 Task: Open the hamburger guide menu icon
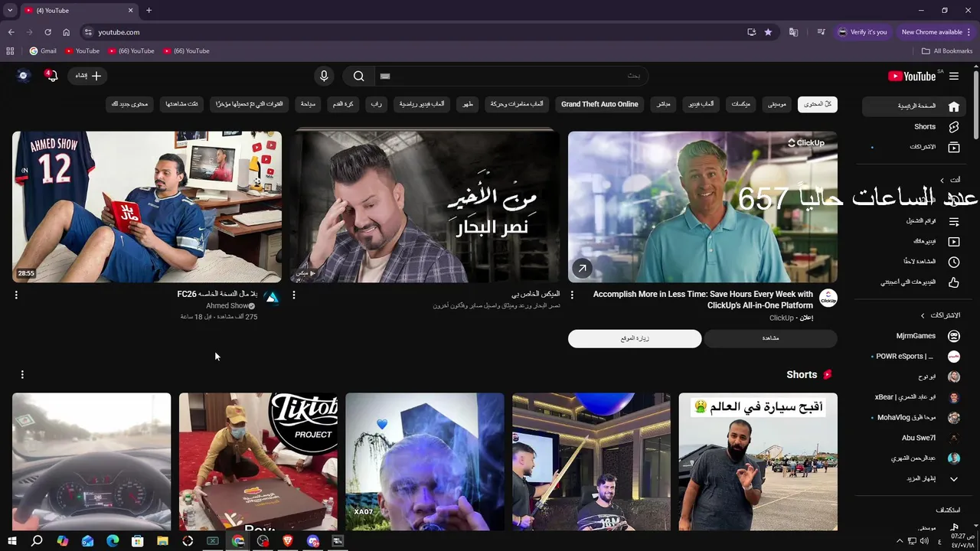click(x=954, y=76)
